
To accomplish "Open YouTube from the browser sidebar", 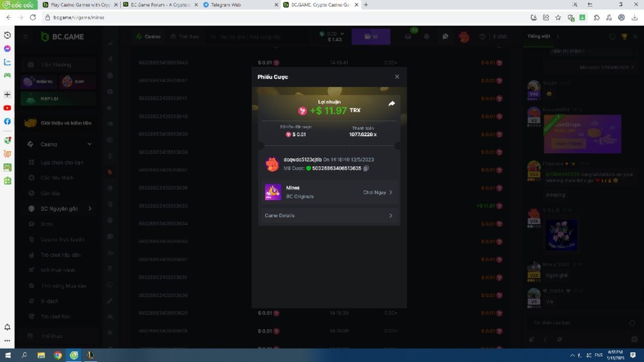I will click(8, 108).
